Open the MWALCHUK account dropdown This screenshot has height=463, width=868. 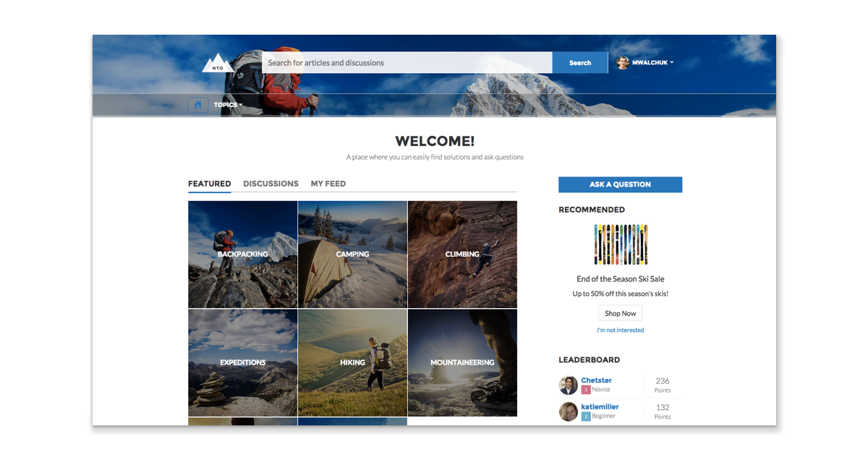coord(652,63)
